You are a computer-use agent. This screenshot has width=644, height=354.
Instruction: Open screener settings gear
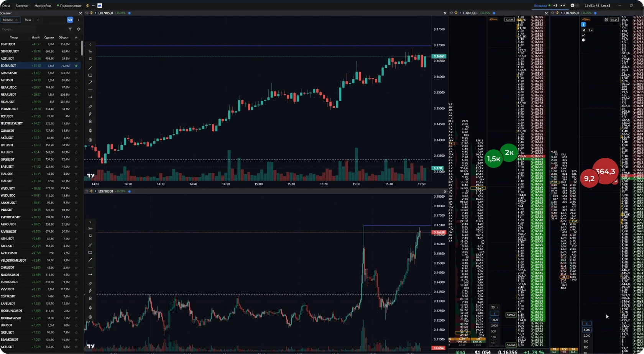[x=79, y=29]
